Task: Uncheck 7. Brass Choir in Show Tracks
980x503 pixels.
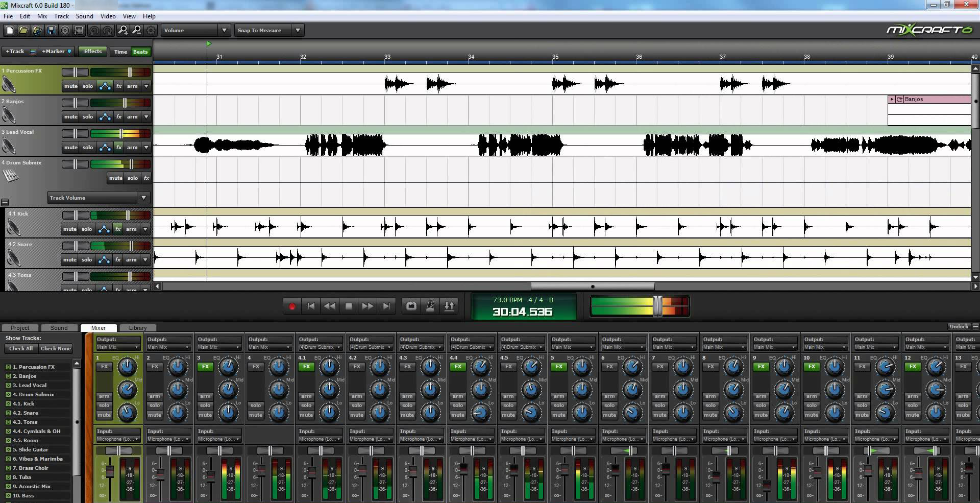Action: click(x=8, y=468)
